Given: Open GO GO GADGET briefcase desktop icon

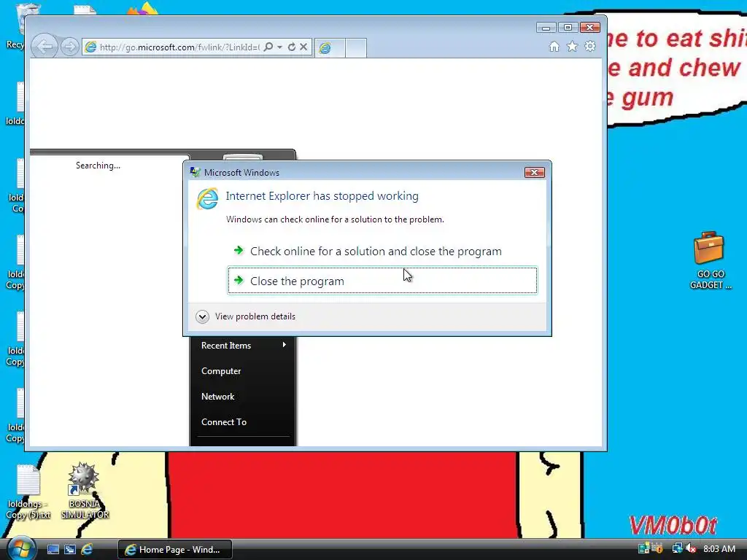Looking at the screenshot, I should (710, 260).
